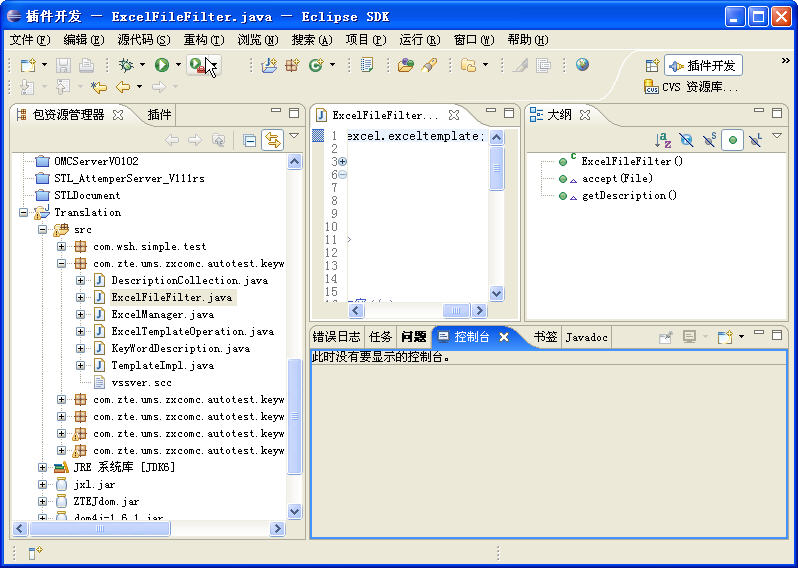Open package explorer view menu triangle
The height and width of the screenshot is (568, 798).
tap(294, 135)
